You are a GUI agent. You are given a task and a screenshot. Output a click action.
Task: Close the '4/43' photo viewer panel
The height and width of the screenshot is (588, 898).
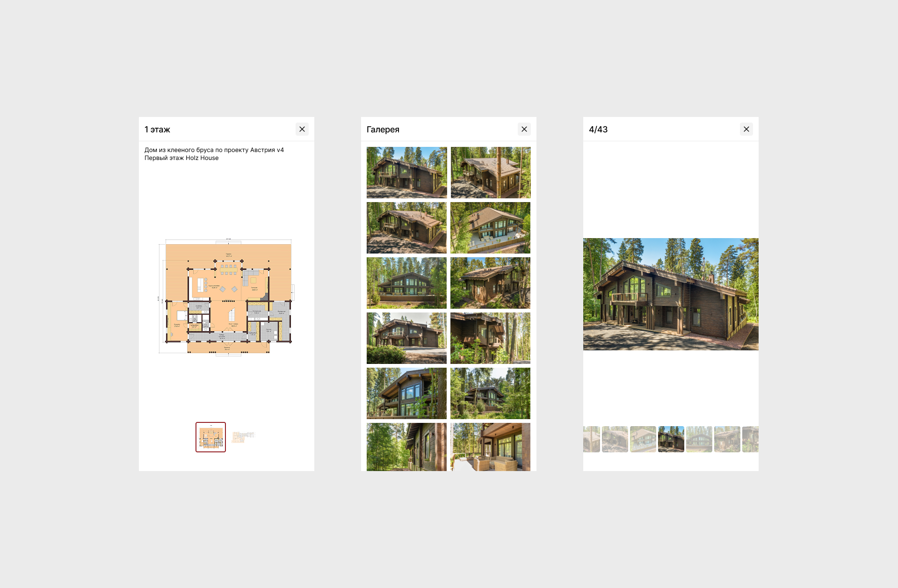click(746, 129)
